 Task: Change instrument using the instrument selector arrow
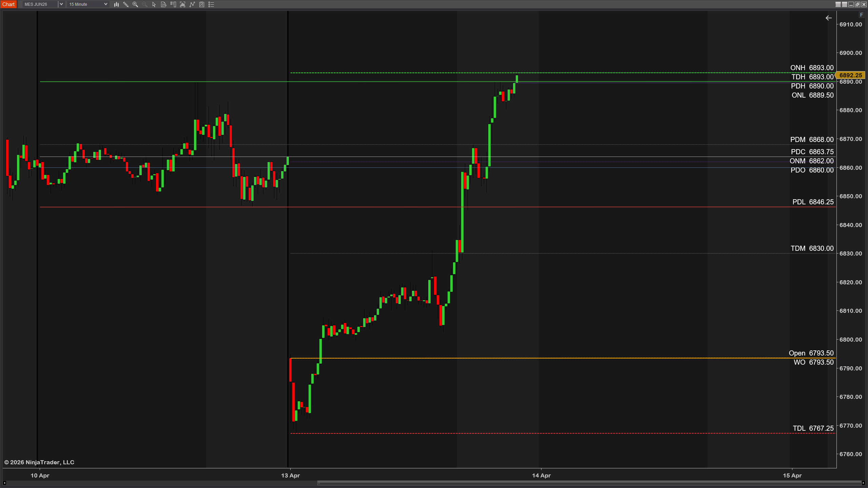61,4
